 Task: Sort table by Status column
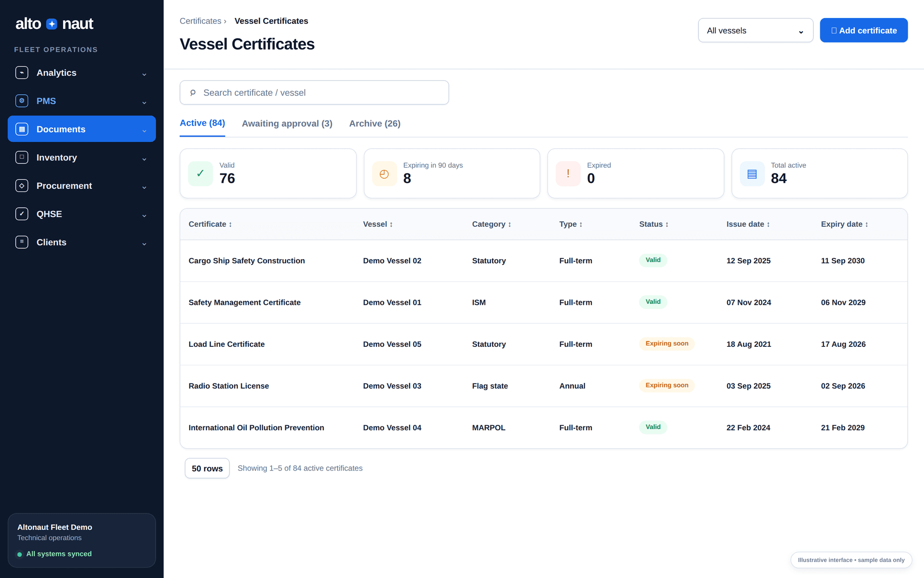(654, 224)
